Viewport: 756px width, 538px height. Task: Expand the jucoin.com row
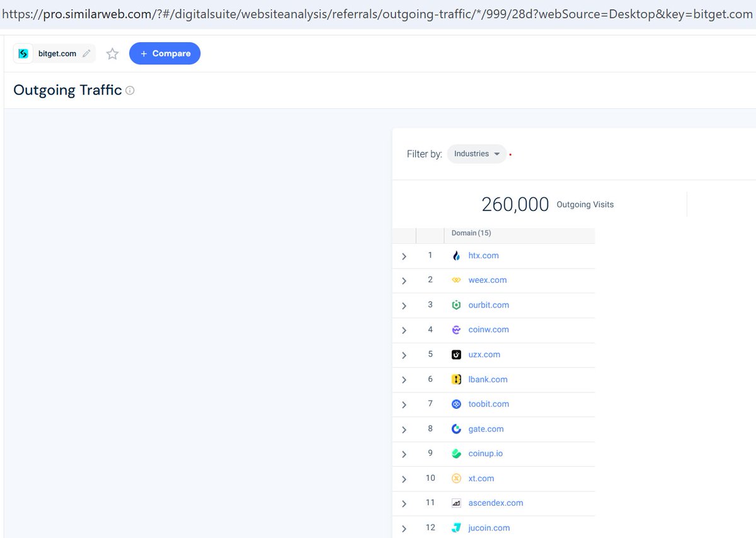coord(404,529)
